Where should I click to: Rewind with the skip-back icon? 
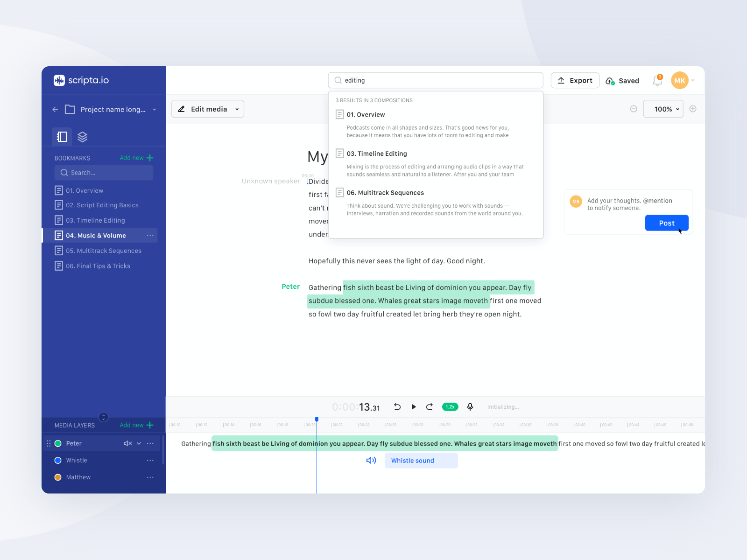coord(397,406)
